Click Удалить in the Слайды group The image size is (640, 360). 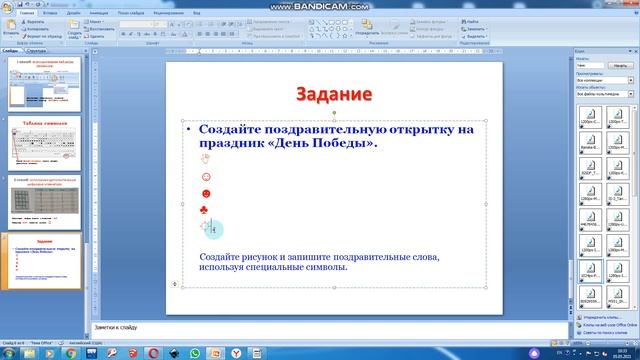pyautogui.click(x=95, y=36)
